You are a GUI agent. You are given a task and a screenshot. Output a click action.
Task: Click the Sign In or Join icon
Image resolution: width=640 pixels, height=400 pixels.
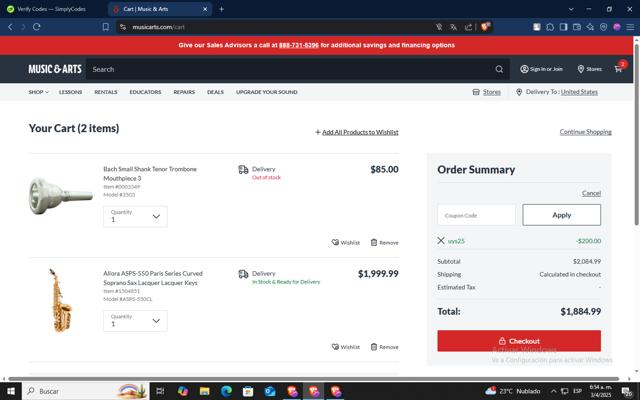524,69
